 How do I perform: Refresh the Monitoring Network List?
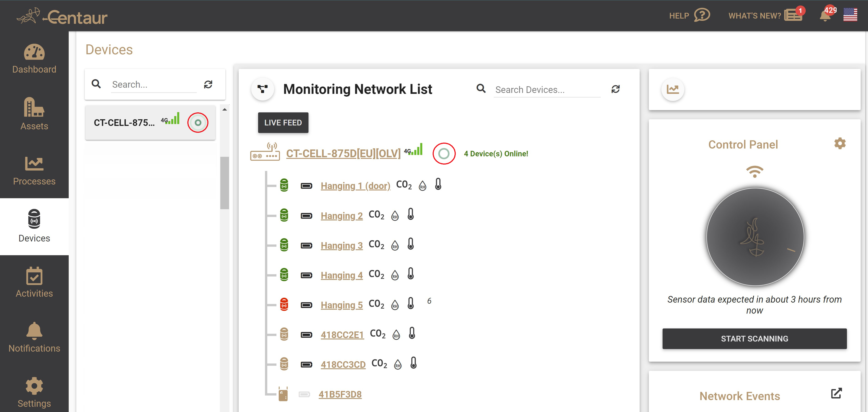coord(615,89)
